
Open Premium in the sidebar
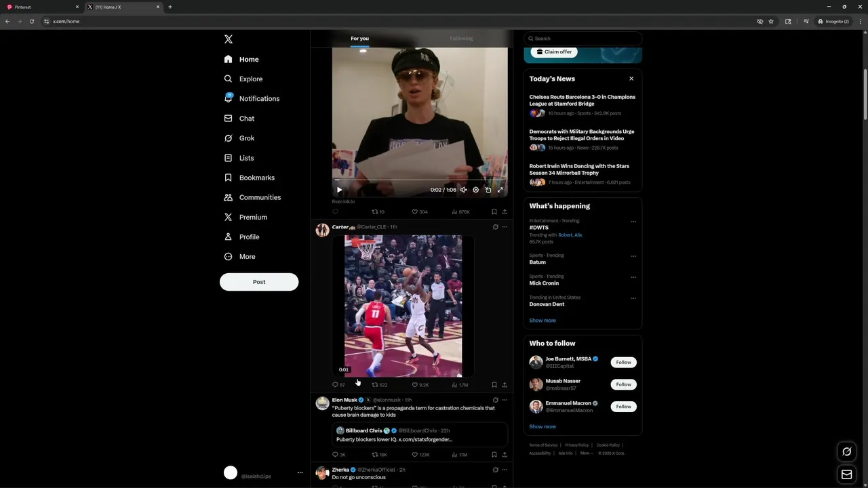pyautogui.click(x=245, y=217)
